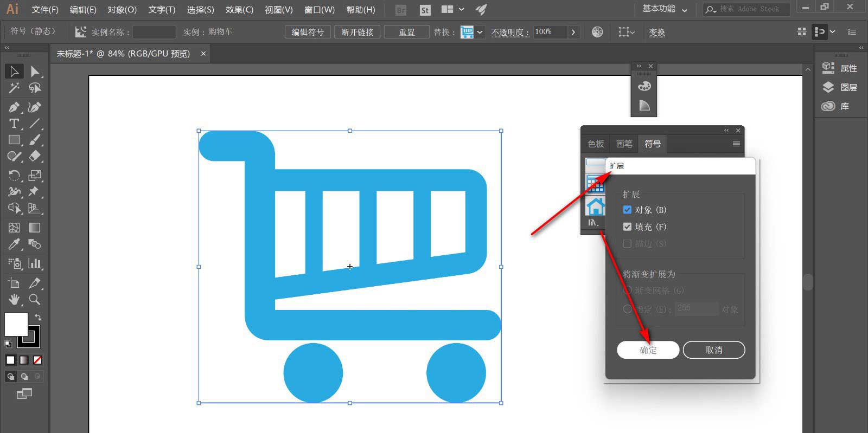Uncheck the 对象 (Object) checkbox

click(627, 210)
